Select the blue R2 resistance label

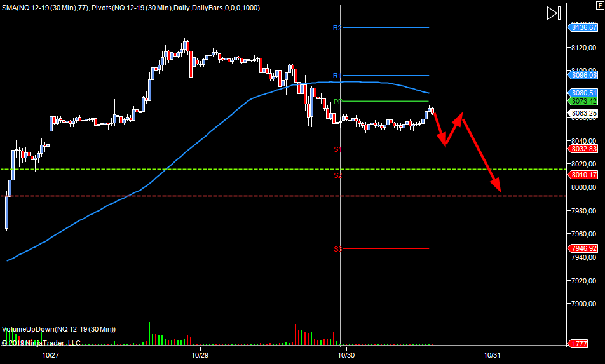click(337, 28)
